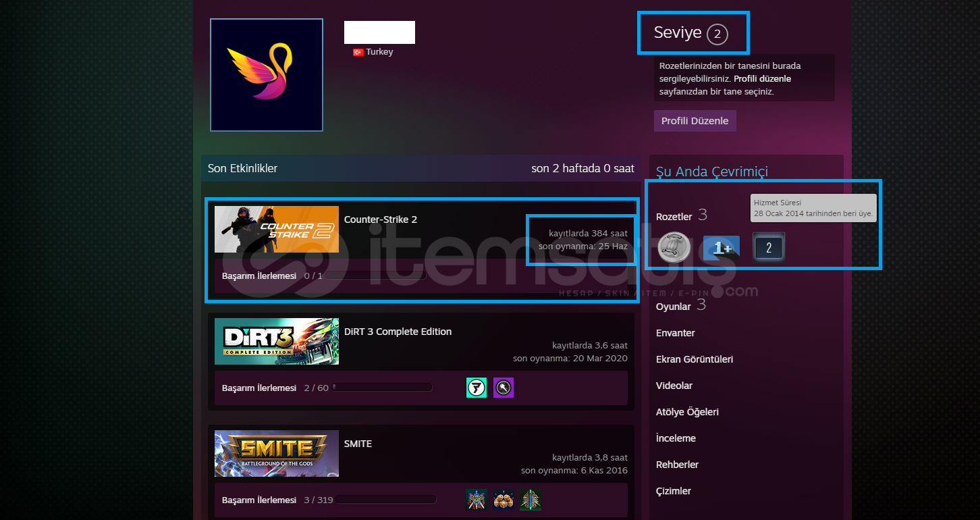
Task: Click the middle SMITE achievement icon
Action: [x=503, y=500]
